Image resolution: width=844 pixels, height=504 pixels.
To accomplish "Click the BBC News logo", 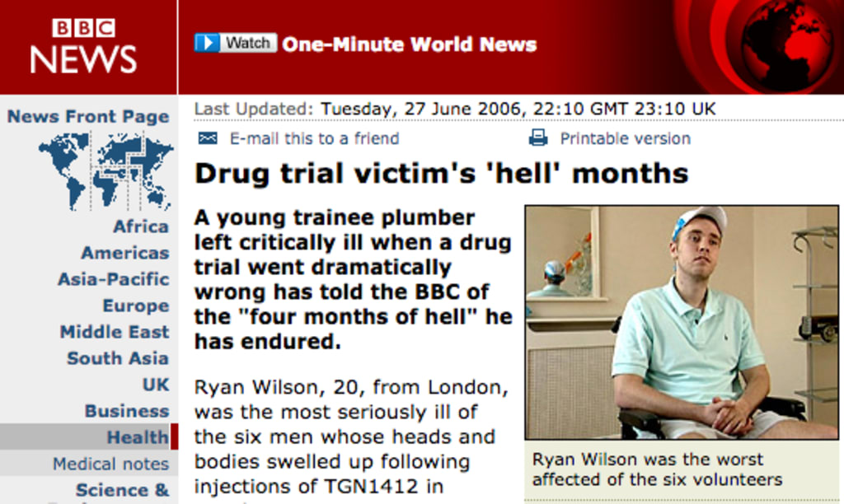I will click(x=83, y=46).
